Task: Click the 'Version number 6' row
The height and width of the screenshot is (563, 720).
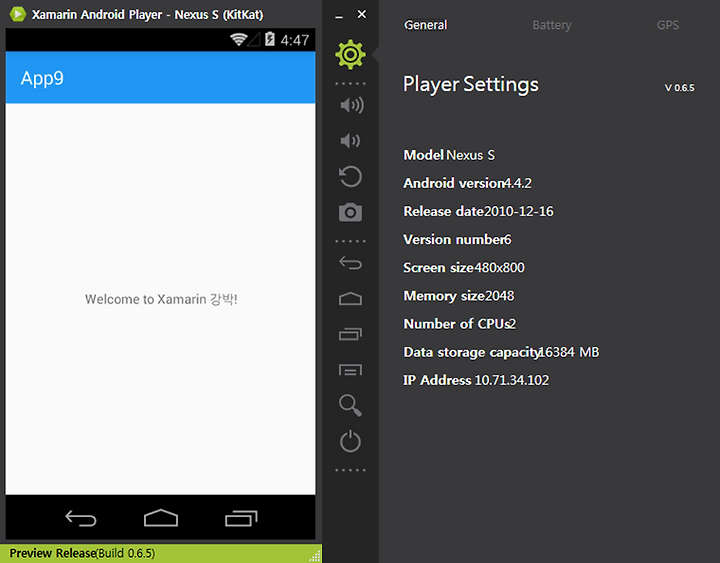Action: pyautogui.click(x=457, y=239)
